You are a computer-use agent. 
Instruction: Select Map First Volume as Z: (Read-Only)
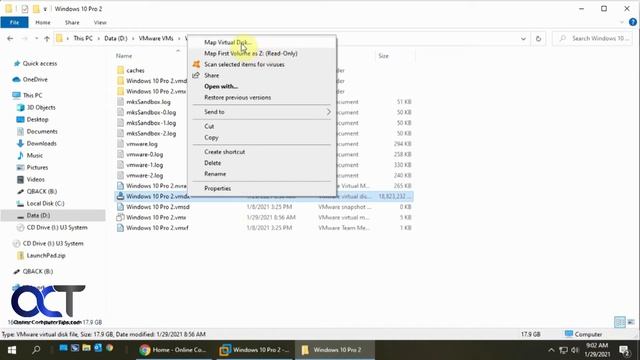pos(262,53)
